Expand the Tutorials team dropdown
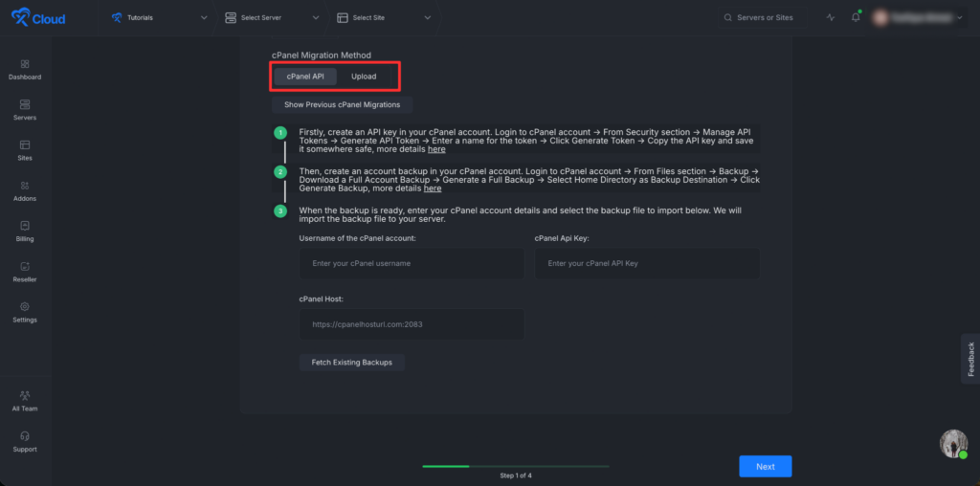This screenshot has height=486, width=980. [159, 17]
